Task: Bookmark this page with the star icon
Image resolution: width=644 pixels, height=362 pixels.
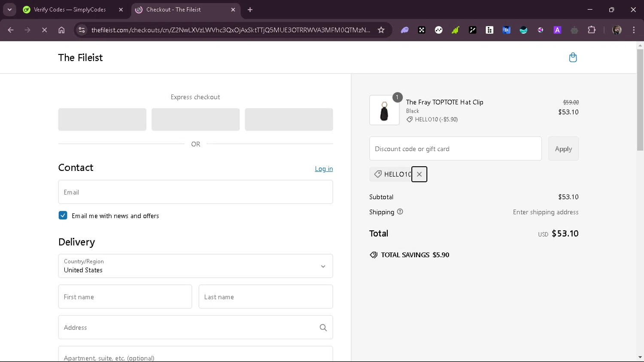Action: point(381,30)
